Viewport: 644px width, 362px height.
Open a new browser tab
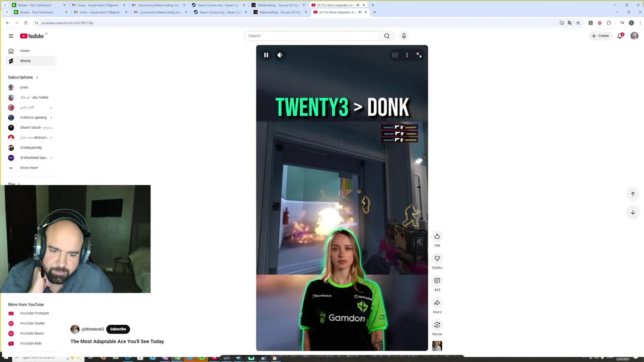click(x=374, y=12)
